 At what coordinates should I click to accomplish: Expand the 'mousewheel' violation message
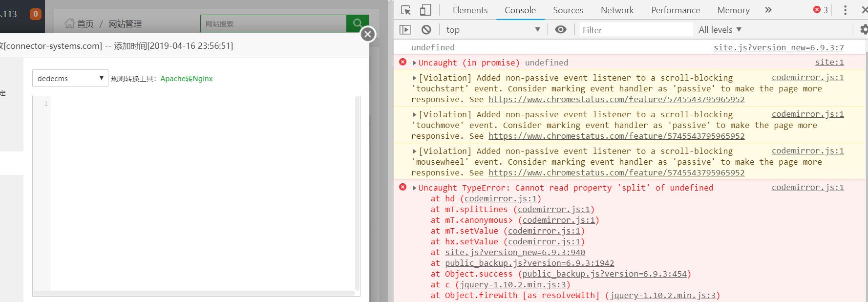click(414, 151)
